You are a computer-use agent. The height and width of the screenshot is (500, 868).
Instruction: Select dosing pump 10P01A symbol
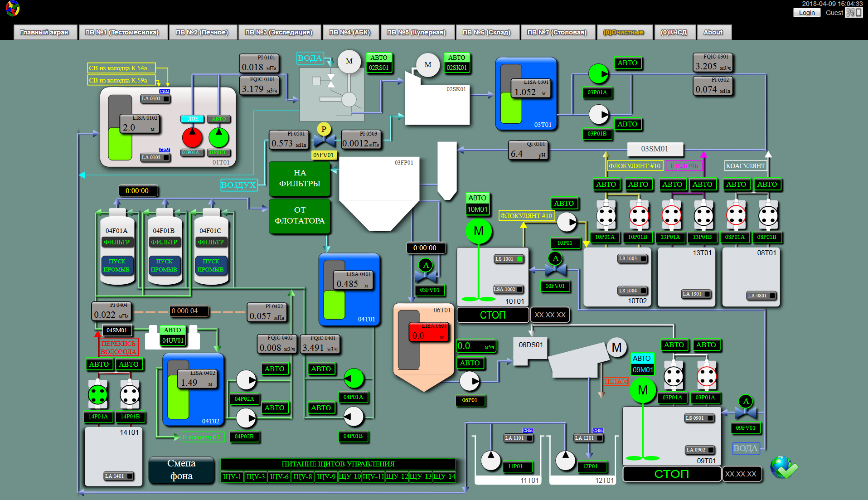click(606, 216)
